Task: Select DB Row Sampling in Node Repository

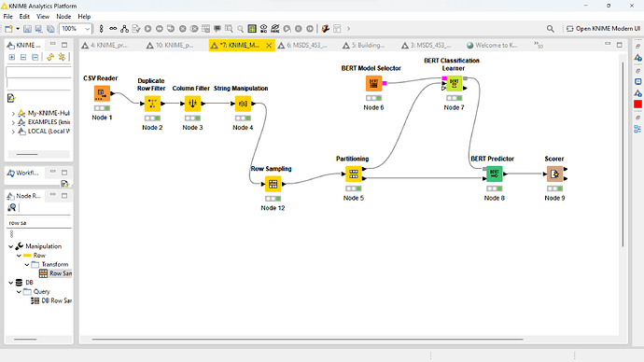Action: [x=51, y=300]
